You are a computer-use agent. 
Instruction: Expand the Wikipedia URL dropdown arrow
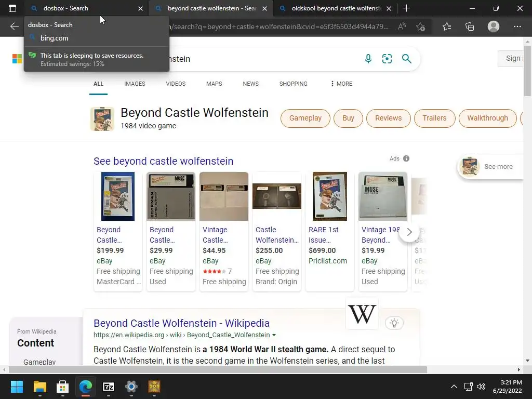coord(274,335)
